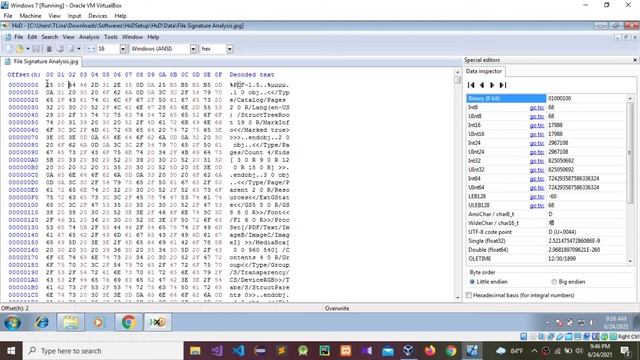Open Windows Explorer from guest taskbar
The image size is (640, 360).
coord(71,322)
